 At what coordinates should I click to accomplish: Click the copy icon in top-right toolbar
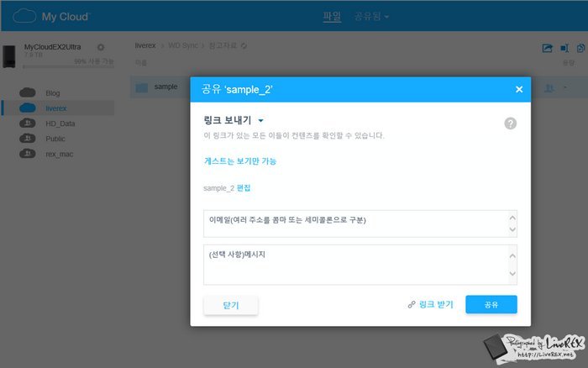(x=580, y=48)
